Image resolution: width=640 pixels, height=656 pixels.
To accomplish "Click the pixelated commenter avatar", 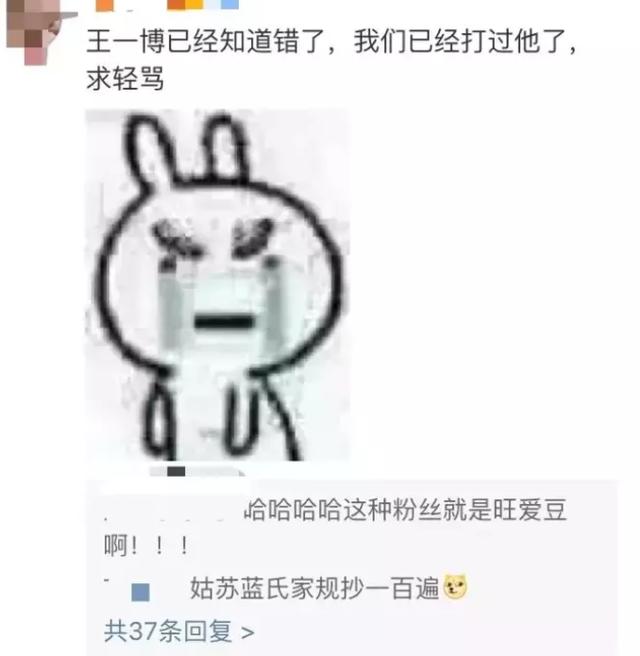I will [36, 31].
